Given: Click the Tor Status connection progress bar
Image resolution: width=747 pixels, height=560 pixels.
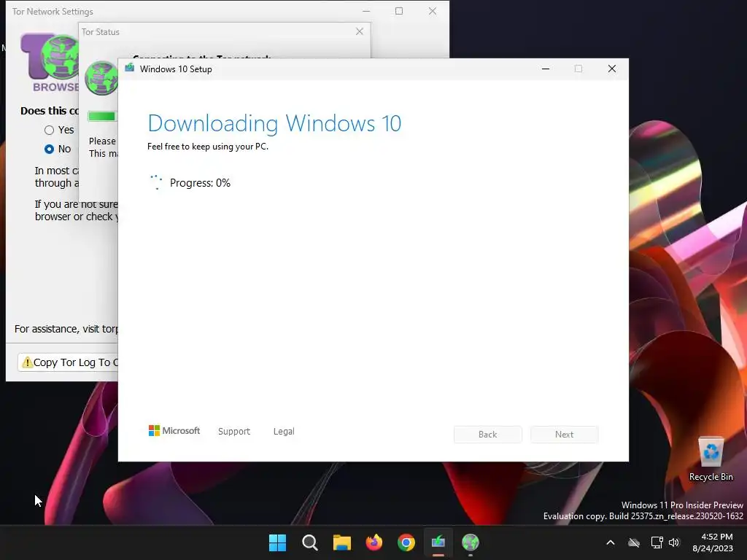Looking at the screenshot, I should (101, 116).
